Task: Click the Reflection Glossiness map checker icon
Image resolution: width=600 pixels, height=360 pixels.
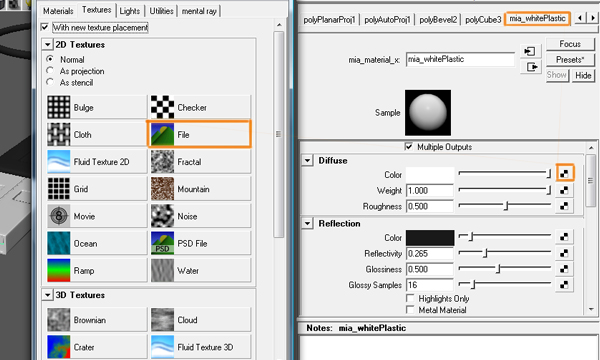Action: tap(564, 269)
